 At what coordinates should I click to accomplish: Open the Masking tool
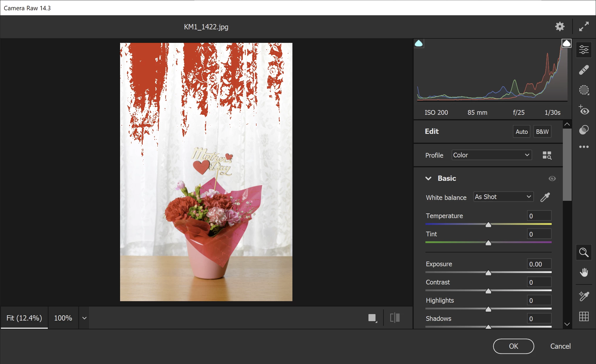(584, 90)
